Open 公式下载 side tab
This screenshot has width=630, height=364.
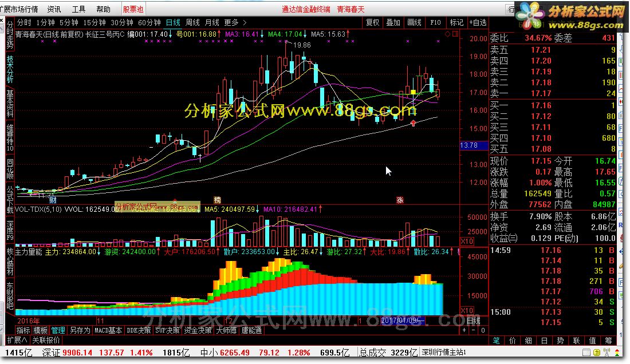coord(10,200)
